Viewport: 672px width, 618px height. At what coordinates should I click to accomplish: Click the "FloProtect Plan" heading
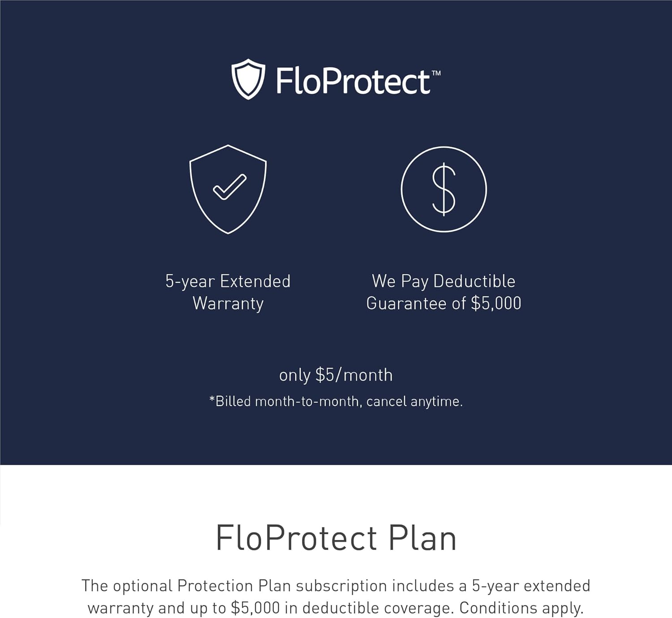[336, 538]
